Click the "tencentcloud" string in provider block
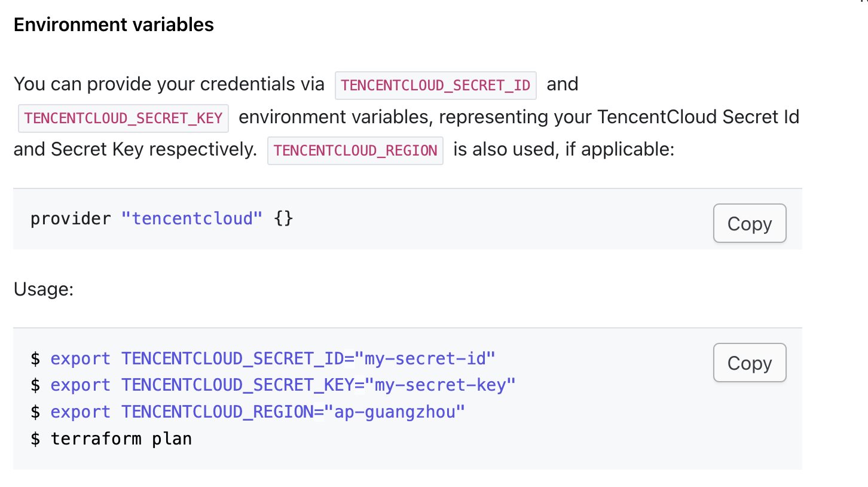The width and height of the screenshot is (868, 487). click(192, 218)
